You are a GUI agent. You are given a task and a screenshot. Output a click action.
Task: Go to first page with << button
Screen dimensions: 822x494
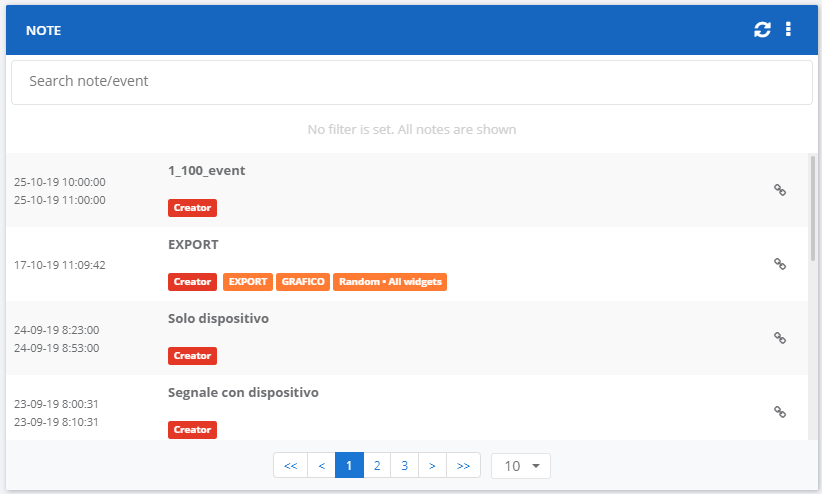click(290, 465)
